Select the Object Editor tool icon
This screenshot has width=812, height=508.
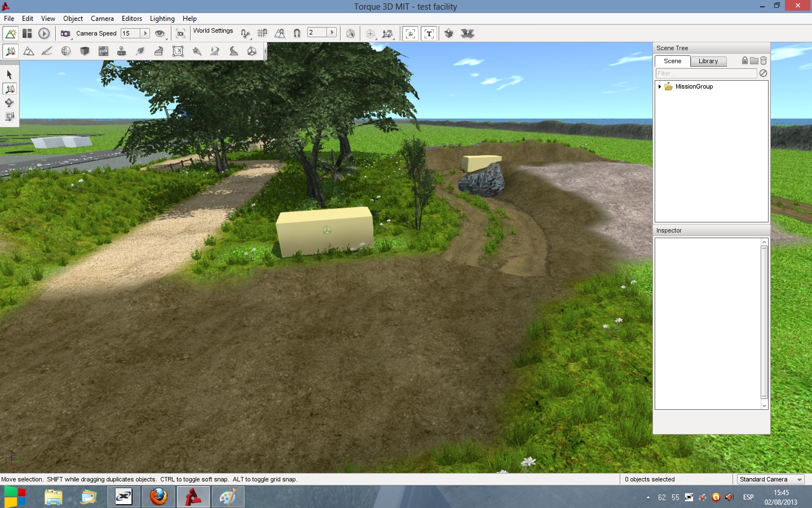11,51
